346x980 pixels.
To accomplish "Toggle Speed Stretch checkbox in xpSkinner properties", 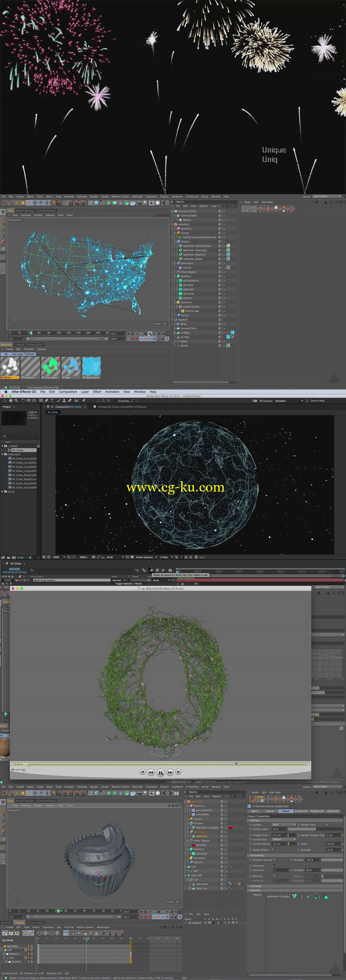I will click(272, 849).
